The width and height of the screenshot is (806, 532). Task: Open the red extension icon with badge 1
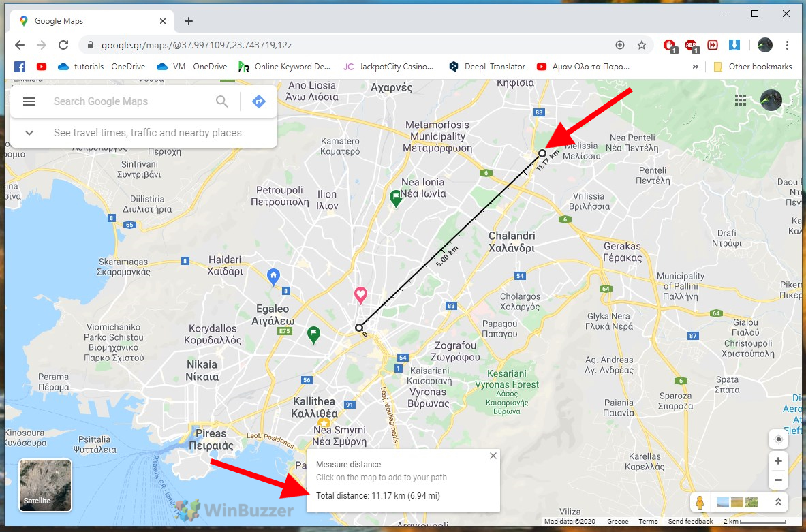(670, 46)
